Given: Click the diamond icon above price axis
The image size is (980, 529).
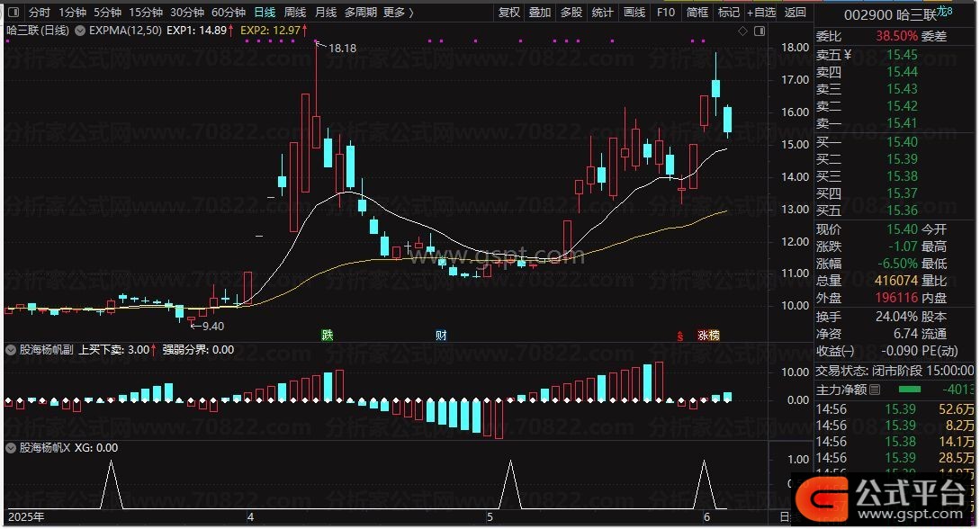Looking at the screenshot, I should tap(743, 31).
